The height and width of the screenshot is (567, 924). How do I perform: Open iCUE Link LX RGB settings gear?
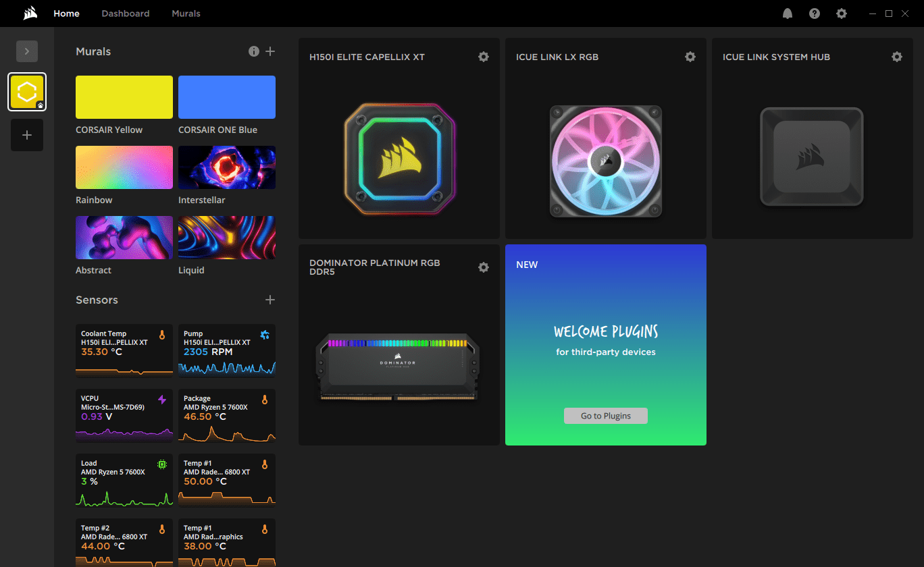click(x=690, y=57)
